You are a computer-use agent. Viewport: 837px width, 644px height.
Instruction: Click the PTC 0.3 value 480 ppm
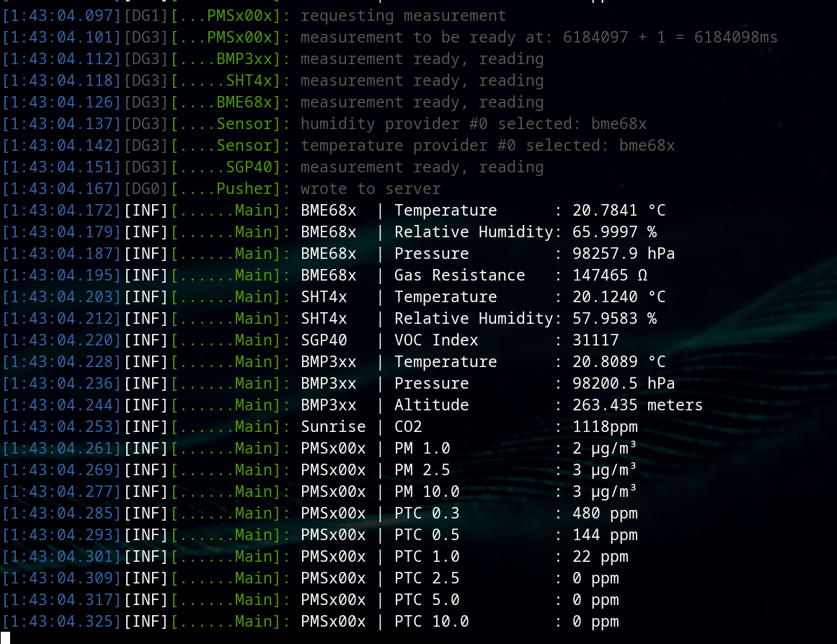[605, 513]
